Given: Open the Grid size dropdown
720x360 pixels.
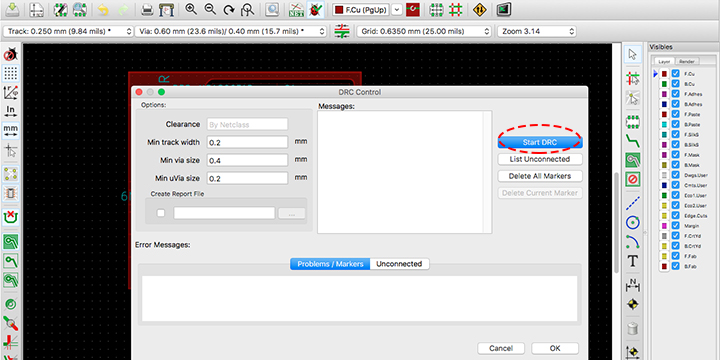Looking at the screenshot, I should click(x=424, y=31).
